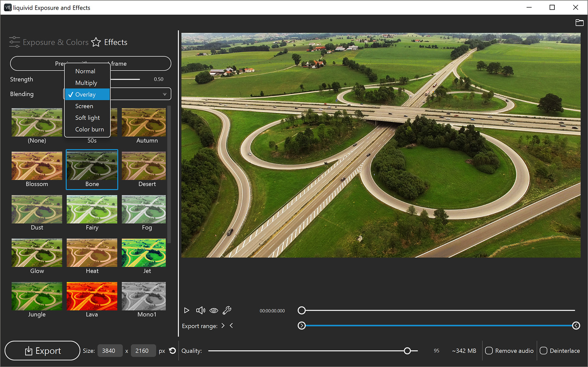588x367 pixels.
Task: Open the Blending mode dropdown arrow
Action: (x=165, y=94)
